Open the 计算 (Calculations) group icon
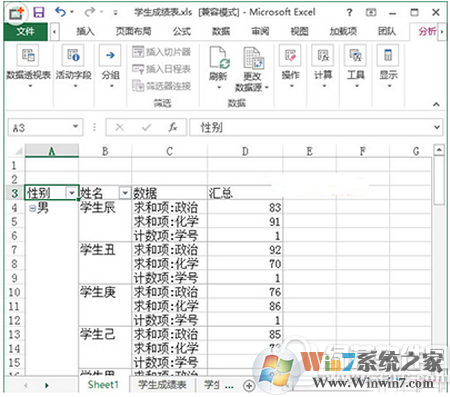 tap(323, 55)
